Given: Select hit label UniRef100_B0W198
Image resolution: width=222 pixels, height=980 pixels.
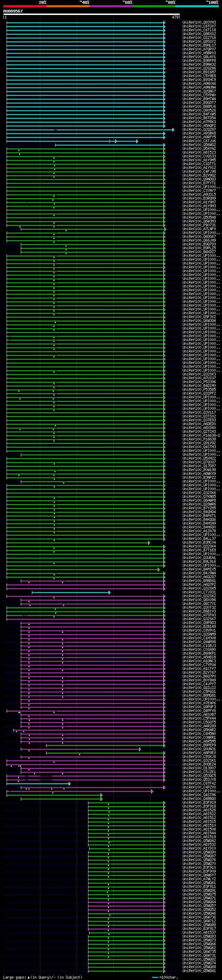Looking at the screenshot, I should click(199, 470).
